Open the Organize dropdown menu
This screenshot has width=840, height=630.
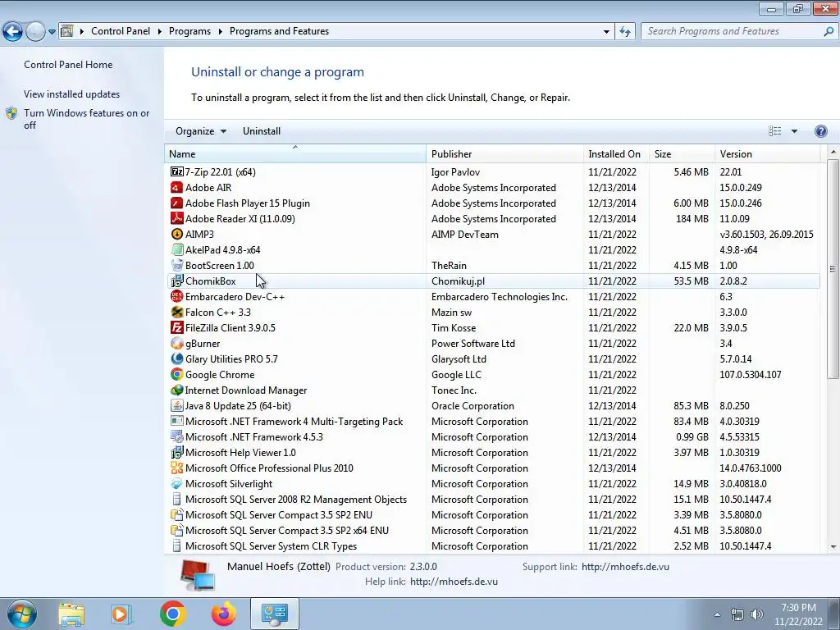(x=201, y=131)
